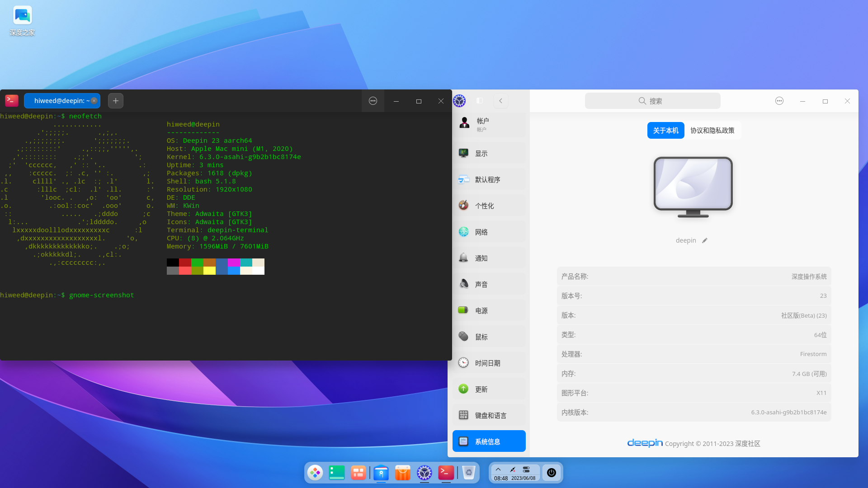Open the 显示 display settings
This screenshot has width=868, height=488.
point(489,154)
